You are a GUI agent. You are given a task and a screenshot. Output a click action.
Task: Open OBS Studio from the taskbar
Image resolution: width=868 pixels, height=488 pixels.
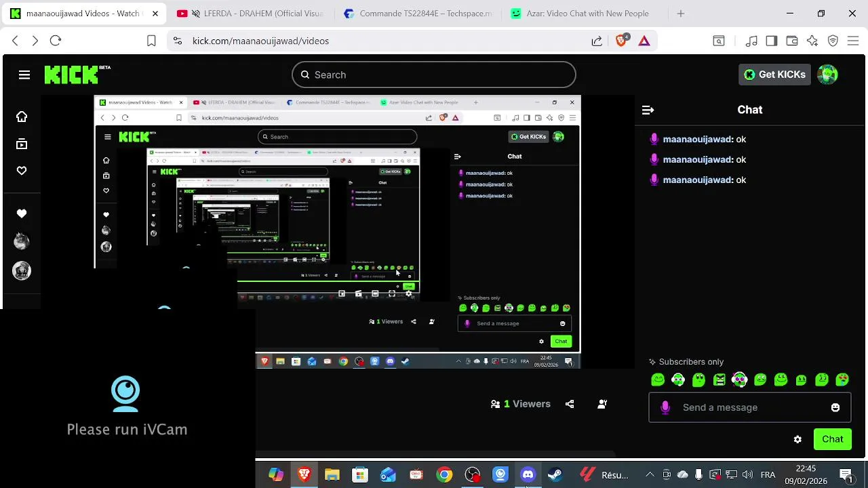pyautogui.click(x=472, y=475)
